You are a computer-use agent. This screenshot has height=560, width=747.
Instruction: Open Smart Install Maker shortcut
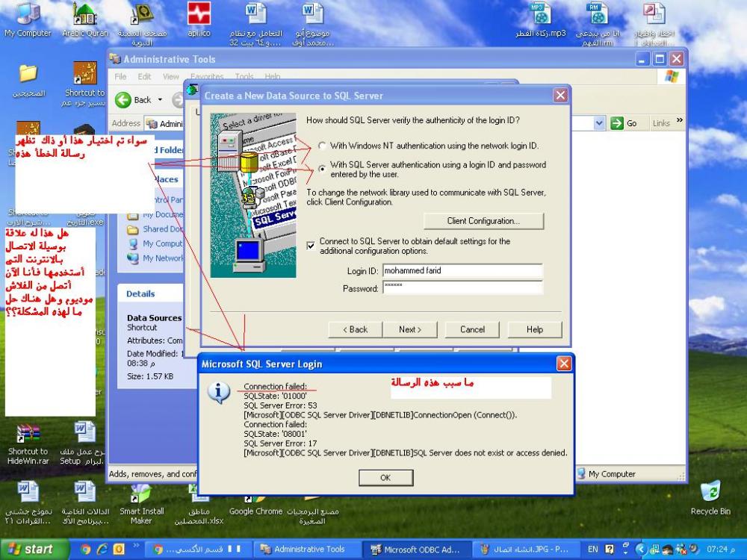click(141, 505)
